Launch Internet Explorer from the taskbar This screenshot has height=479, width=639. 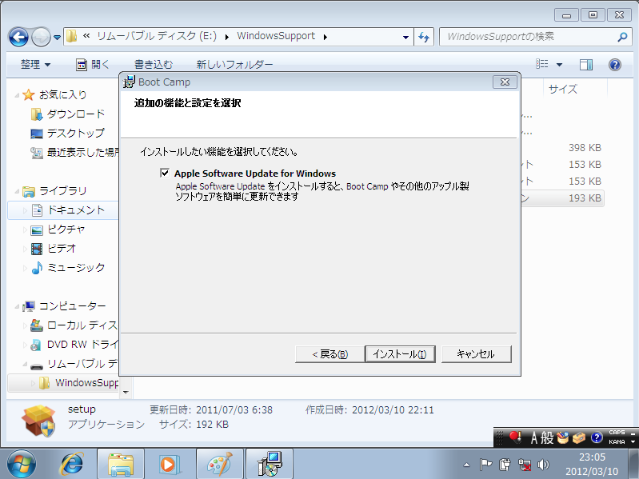tap(72, 464)
